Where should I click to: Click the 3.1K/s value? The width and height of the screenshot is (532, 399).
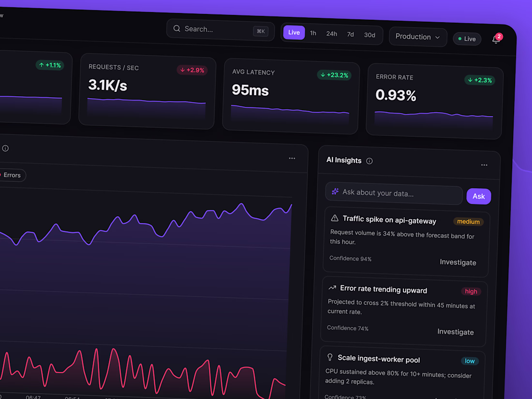[107, 85]
